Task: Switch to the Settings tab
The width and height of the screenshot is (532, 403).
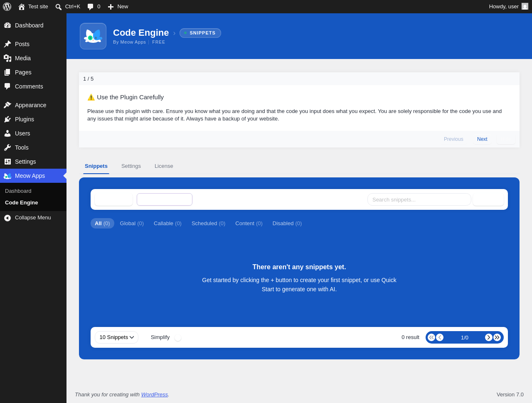Action: coord(131,166)
